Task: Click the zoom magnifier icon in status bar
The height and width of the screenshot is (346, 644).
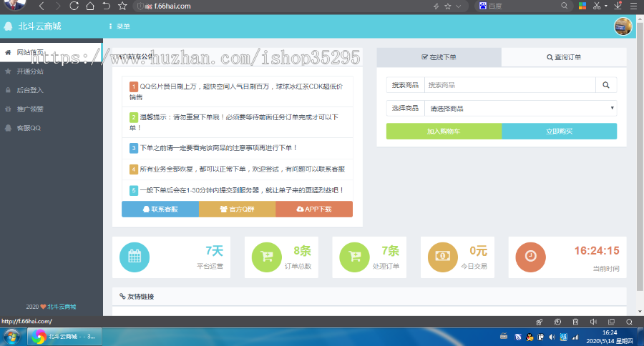Action: (x=629, y=322)
